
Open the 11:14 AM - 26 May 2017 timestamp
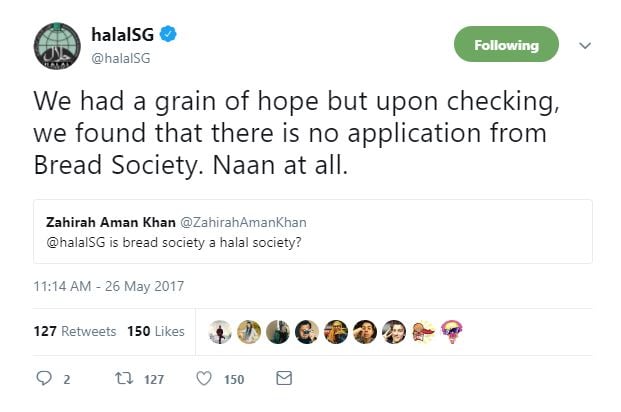point(107,286)
